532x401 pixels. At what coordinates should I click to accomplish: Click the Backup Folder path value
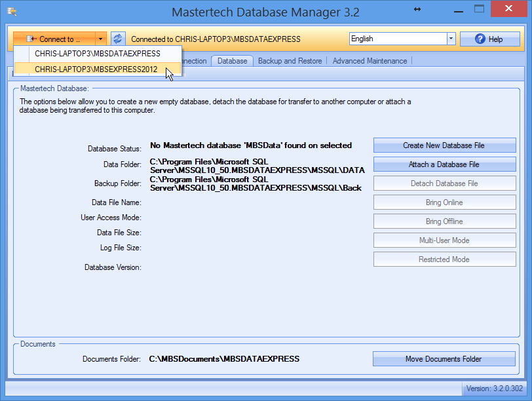[x=256, y=183]
